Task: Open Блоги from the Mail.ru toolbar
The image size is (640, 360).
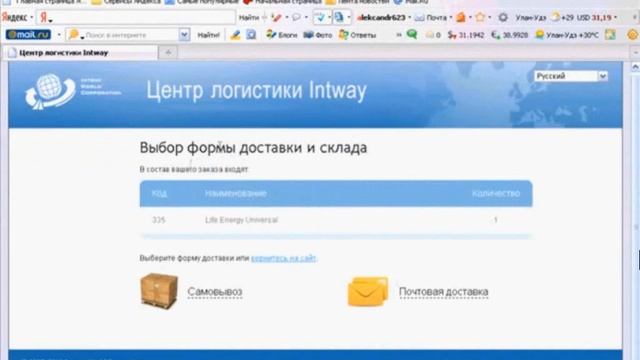Action: [x=282, y=35]
